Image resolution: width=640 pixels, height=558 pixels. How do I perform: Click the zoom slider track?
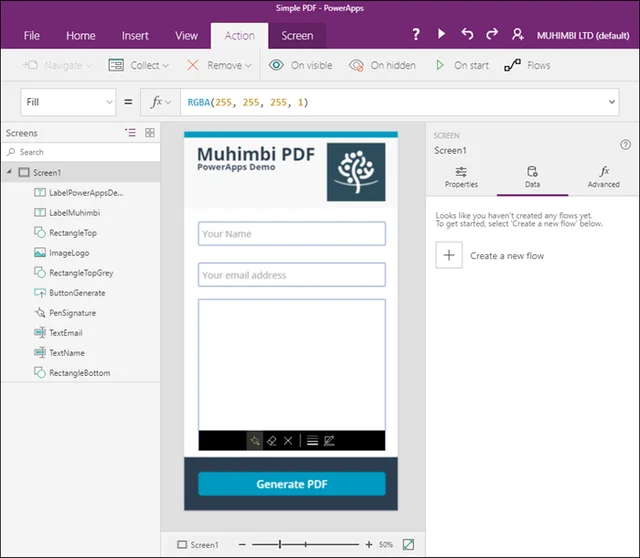pyautogui.click(x=305, y=544)
